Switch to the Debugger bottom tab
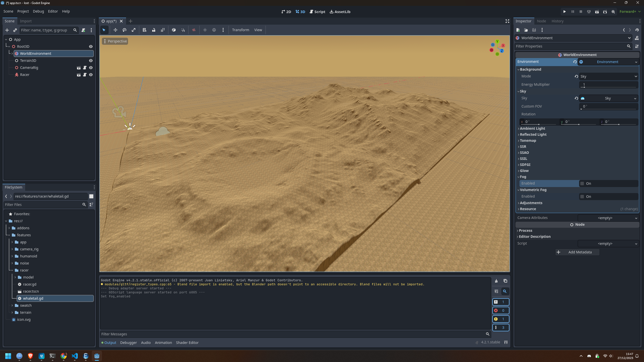This screenshot has width=644, height=362. 128,343
